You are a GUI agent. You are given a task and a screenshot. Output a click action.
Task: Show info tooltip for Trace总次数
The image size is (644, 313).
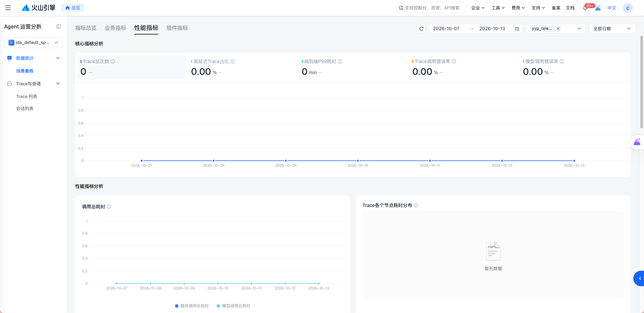click(113, 61)
